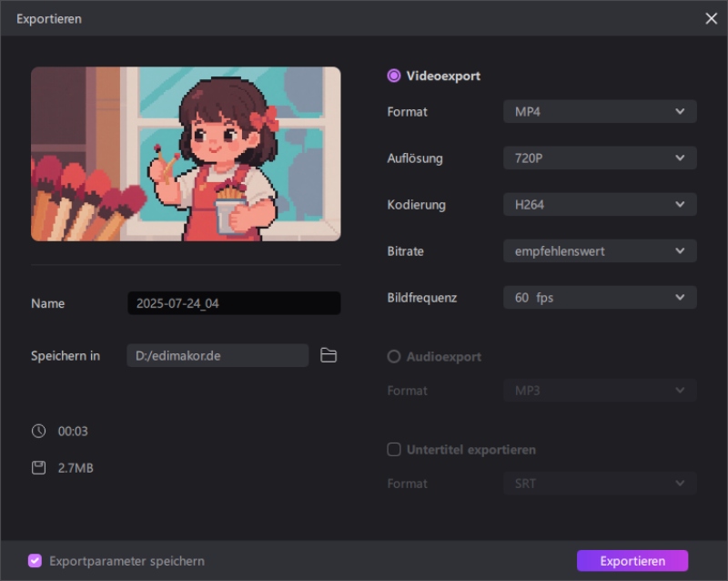This screenshot has height=581, width=728.
Task: Uncheck Exportparameter speichern checkbox
Action: pos(35,561)
